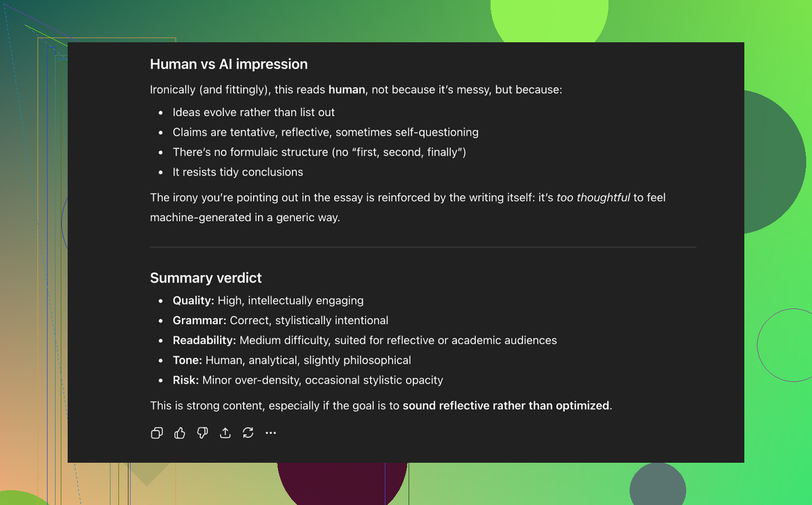Screen dimensions: 812x505
Task: Click the "Human vs AI impression" heading
Action: point(228,64)
